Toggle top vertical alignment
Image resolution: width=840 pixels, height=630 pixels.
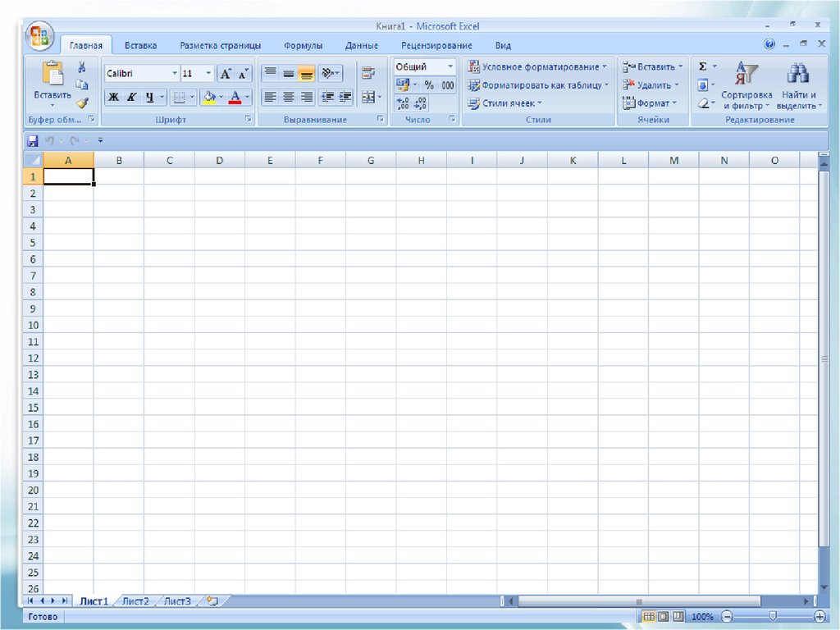point(271,73)
